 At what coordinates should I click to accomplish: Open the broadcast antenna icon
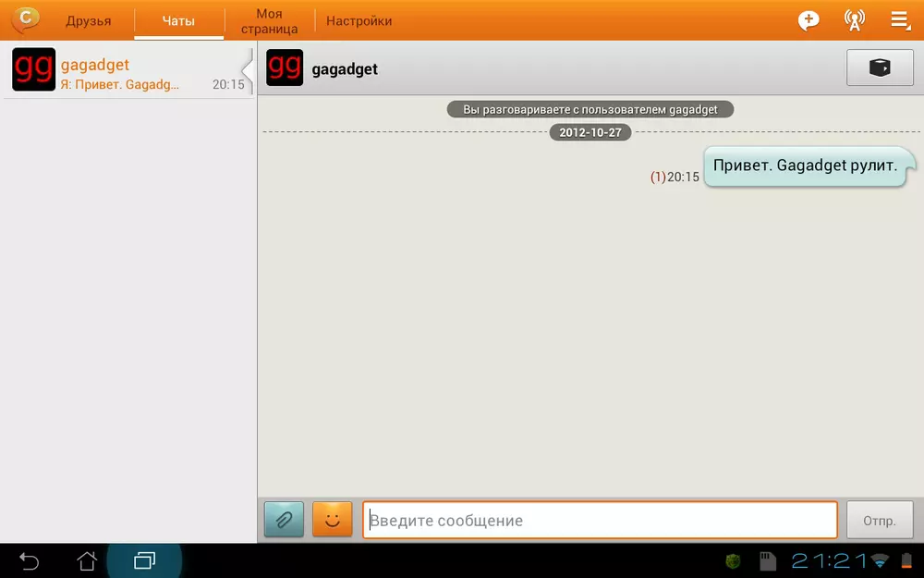[855, 20]
